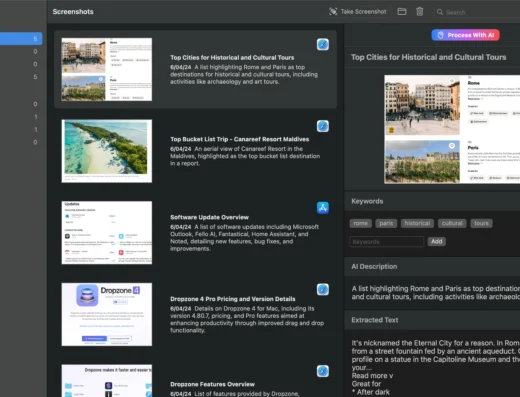520x397 pixels.
Task: Select 'Top Bucket List Trip - Canareef Resort Maldives'
Action: coord(239,139)
